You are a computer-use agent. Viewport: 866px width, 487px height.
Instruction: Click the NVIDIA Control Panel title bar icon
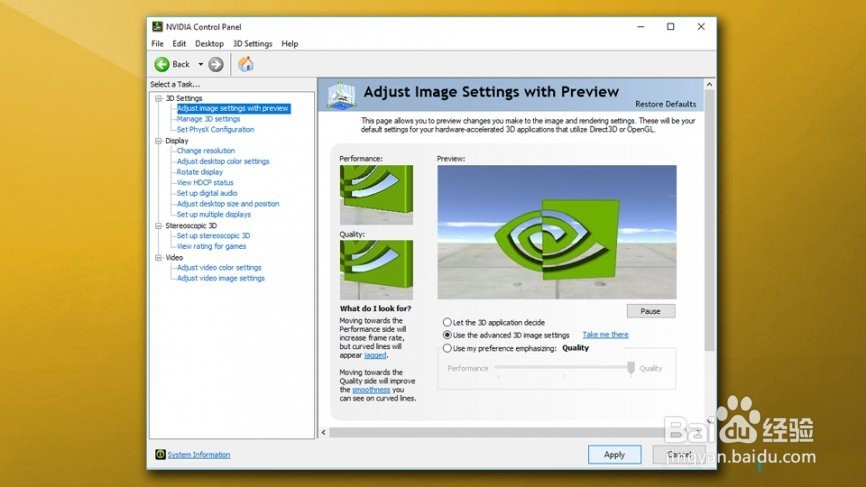click(x=157, y=27)
